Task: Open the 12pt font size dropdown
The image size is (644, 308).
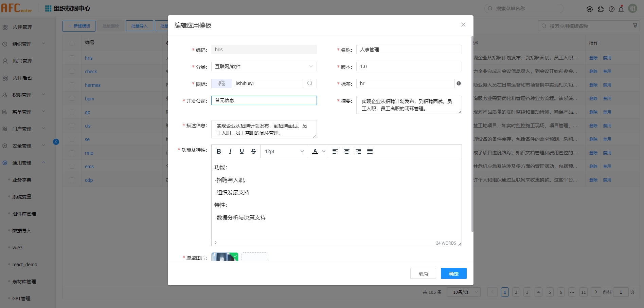Action: (x=284, y=151)
